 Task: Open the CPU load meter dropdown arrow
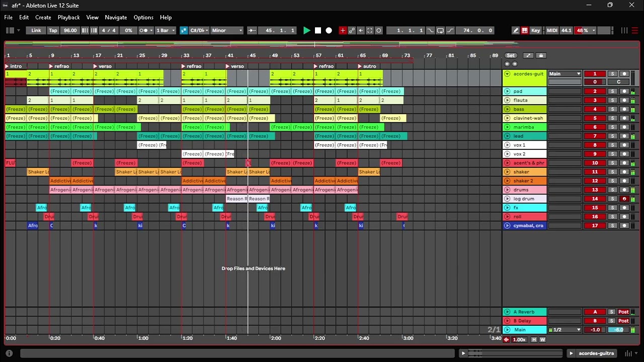coord(594,31)
